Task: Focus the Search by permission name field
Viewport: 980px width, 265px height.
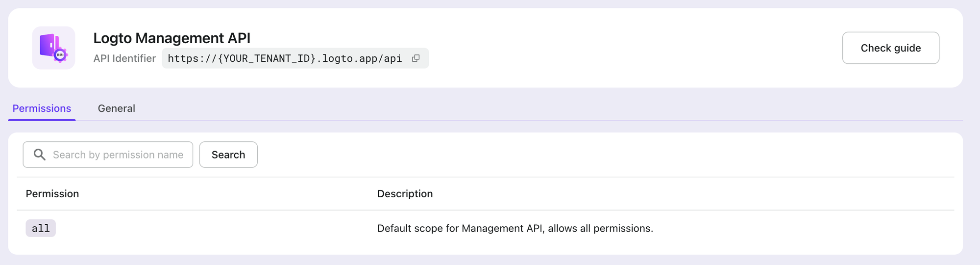Action: (x=118, y=155)
